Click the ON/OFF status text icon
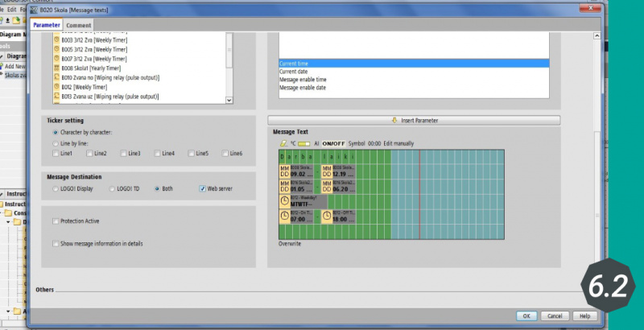The image size is (644, 330). click(x=334, y=142)
